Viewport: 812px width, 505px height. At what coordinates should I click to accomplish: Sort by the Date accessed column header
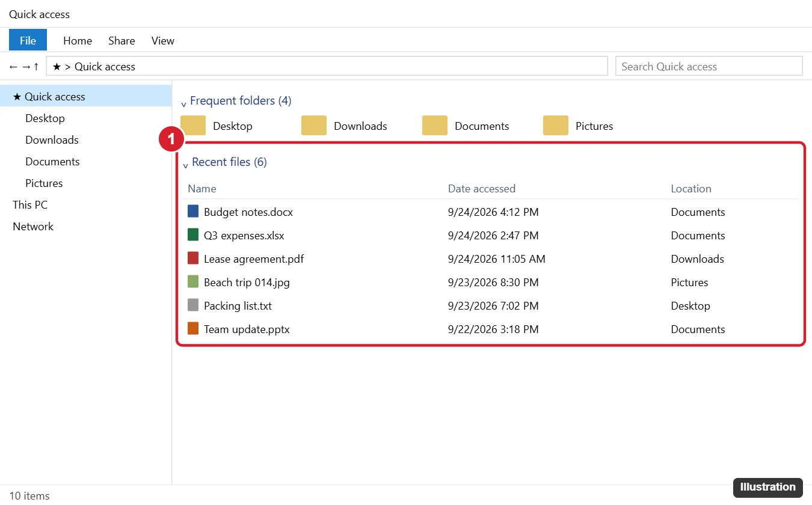(x=482, y=188)
